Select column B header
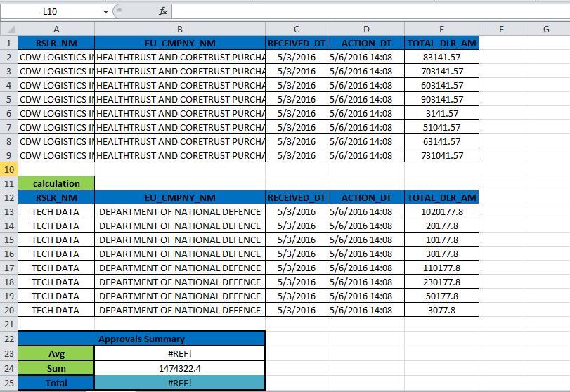The image size is (570, 392). pos(180,29)
